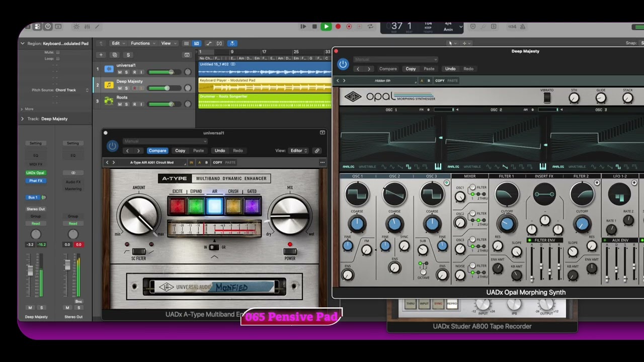This screenshot has width=644, height=362.
Task: Expand the Track Deep Majesty disclosure triangle
Action: pyautogui.click(x=22, y=119)
